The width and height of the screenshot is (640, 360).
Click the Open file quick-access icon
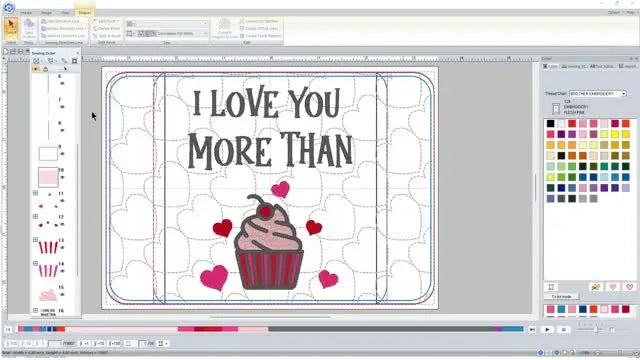coord(13,52)
